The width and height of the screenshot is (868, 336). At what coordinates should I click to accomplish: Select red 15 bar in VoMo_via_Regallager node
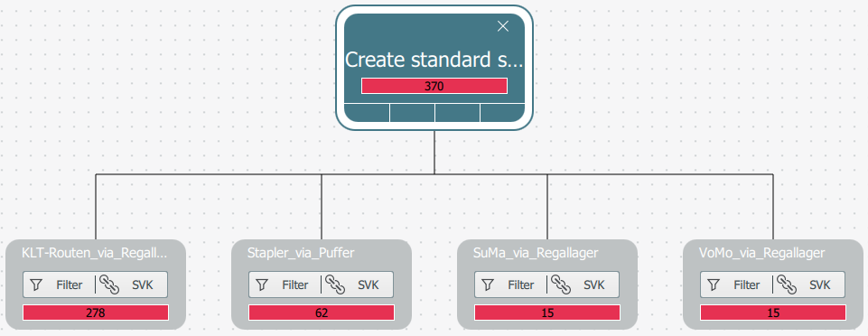[773, 313]
